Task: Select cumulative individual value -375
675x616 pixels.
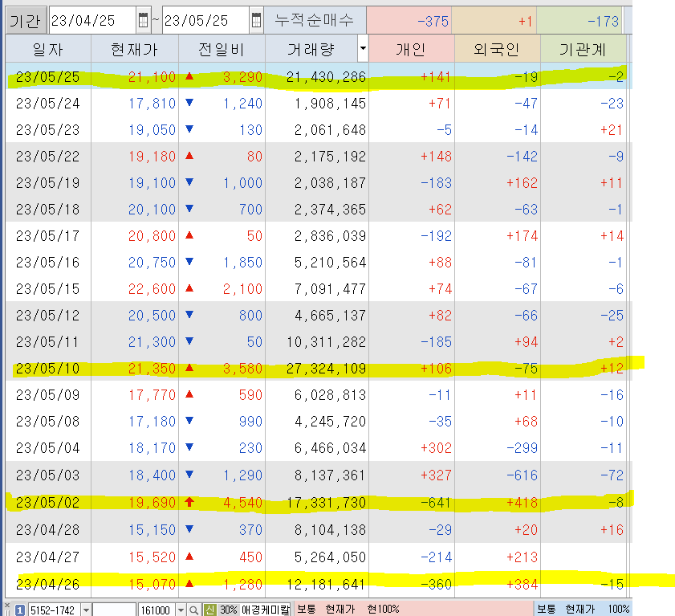Action: tap(433, 21)
